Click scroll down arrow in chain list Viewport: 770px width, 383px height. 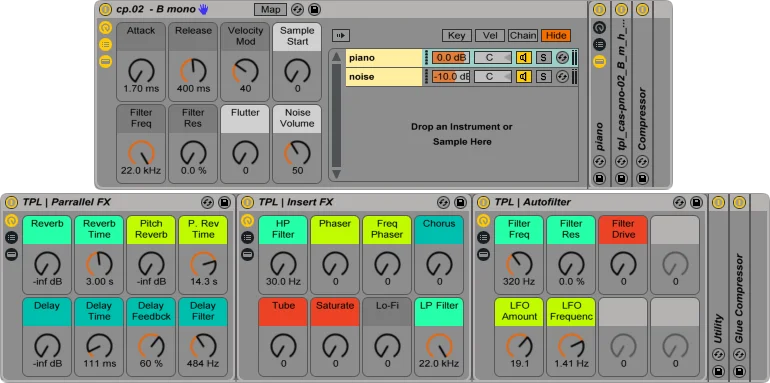pyautogui.click(x=336, y=174)
